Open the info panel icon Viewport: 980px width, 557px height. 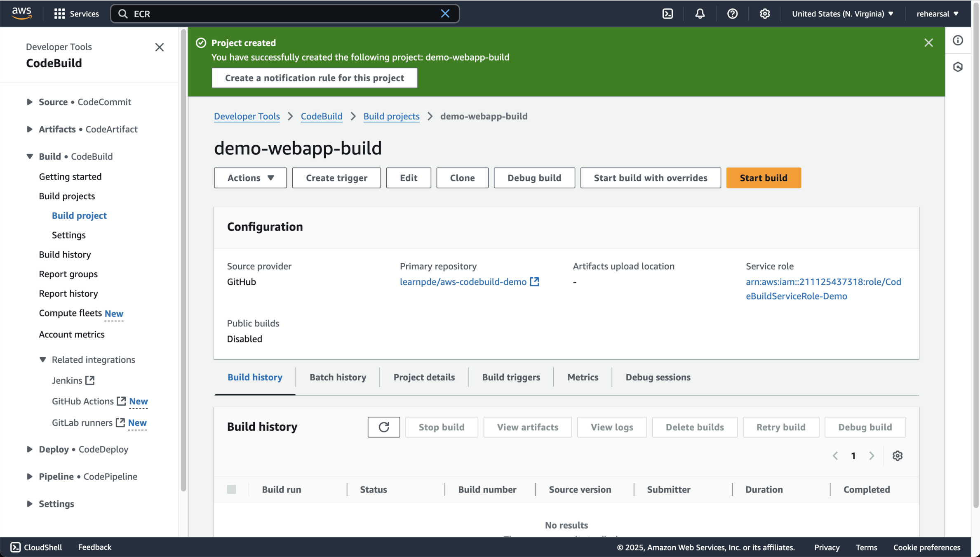[958, 40]
